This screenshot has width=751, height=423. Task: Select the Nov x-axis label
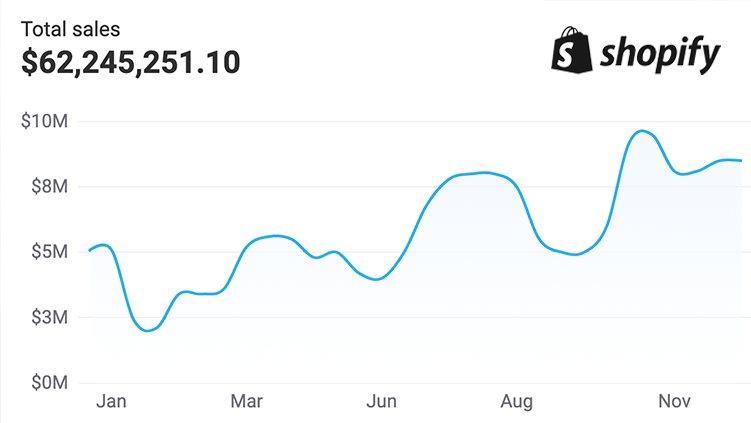(x=674, y=401)
